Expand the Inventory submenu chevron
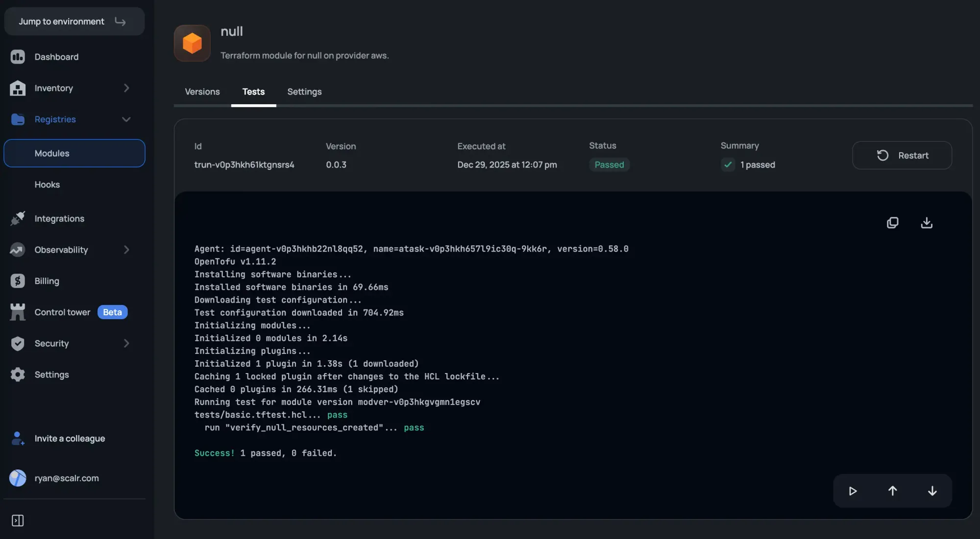 click(126, 88)
